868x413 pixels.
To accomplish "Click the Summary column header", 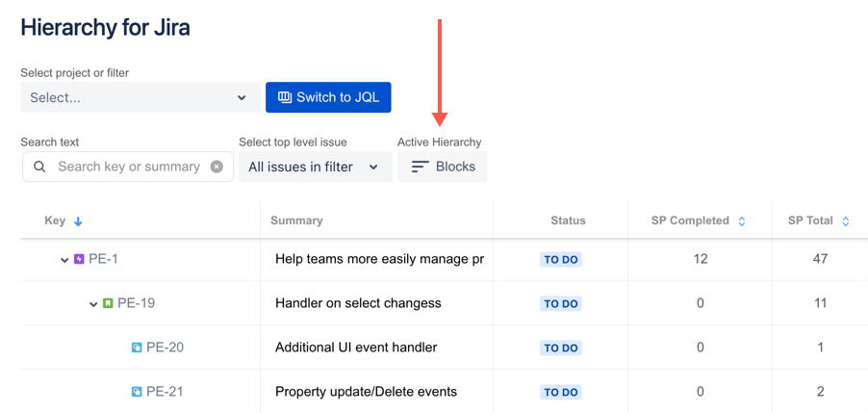I will (x=296, y=220).
